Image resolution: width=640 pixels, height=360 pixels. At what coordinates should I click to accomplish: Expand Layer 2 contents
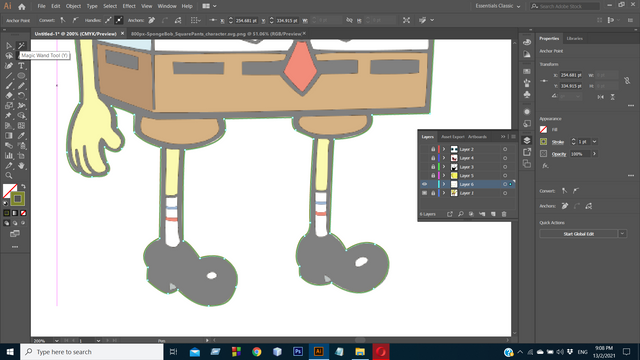pos(444,149)
